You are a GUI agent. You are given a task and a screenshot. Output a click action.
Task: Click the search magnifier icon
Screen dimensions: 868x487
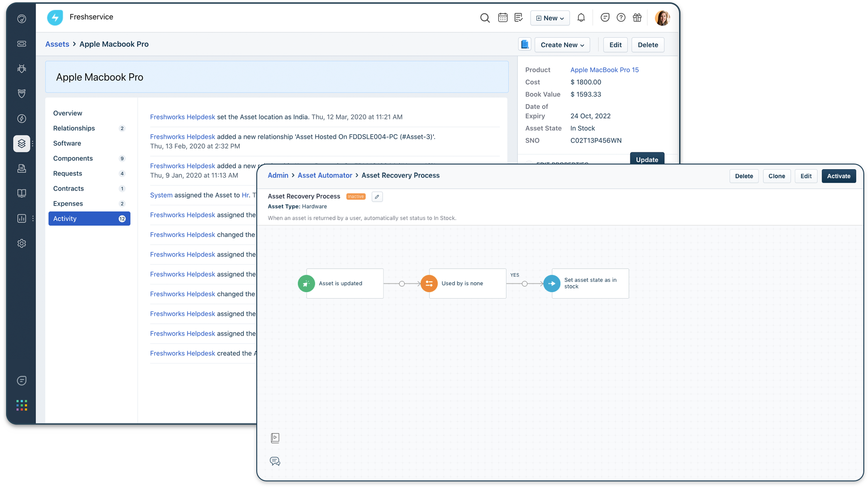(x=485, y=18)
